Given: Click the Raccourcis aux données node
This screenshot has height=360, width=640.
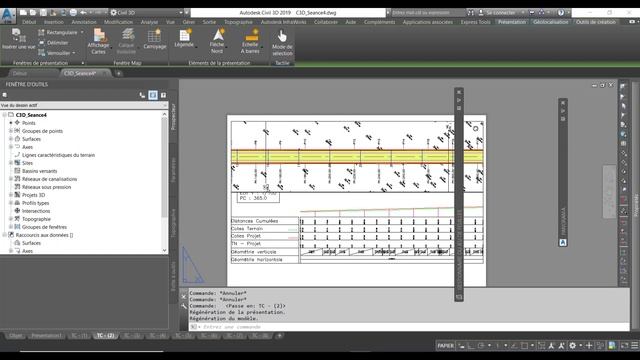Looking at the screenshot, I should 44,235.
